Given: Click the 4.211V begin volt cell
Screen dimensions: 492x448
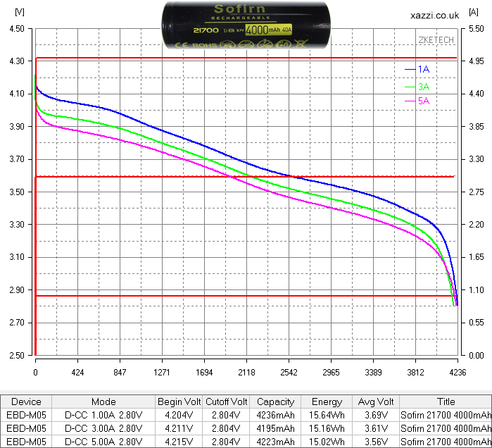Looking at the screenshot, I should click(x=179, y=428).
